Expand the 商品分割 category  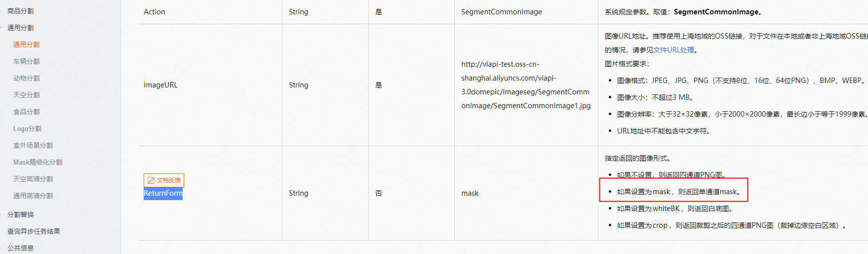(x=20, y=11)
